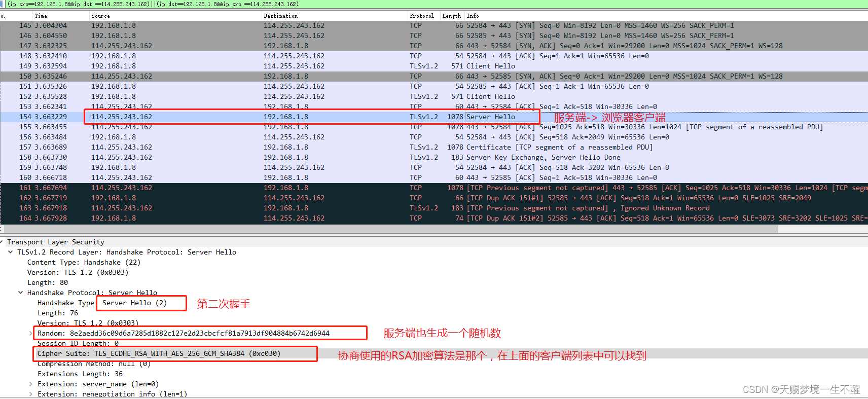Select packet 158 Server Key Exchange row

tap(434, 158)
